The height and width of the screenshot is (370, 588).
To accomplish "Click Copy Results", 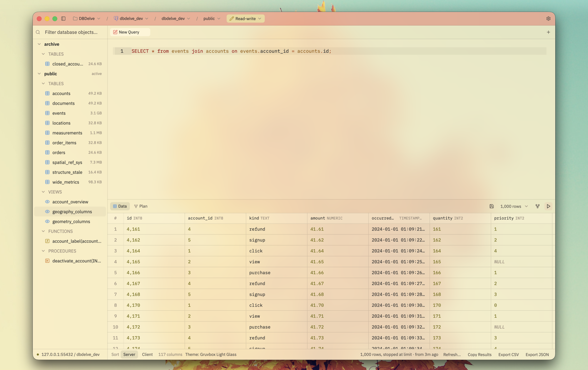I will click(480, 354).
